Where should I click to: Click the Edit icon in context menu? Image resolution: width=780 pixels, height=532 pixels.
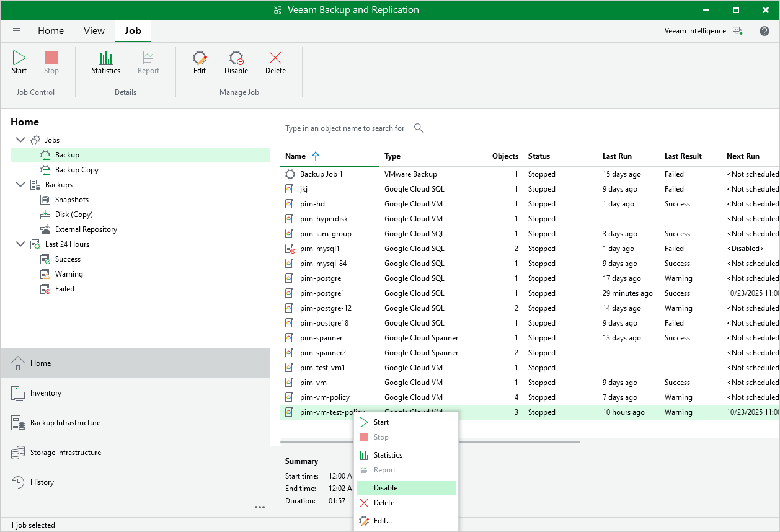pos(364,521)
